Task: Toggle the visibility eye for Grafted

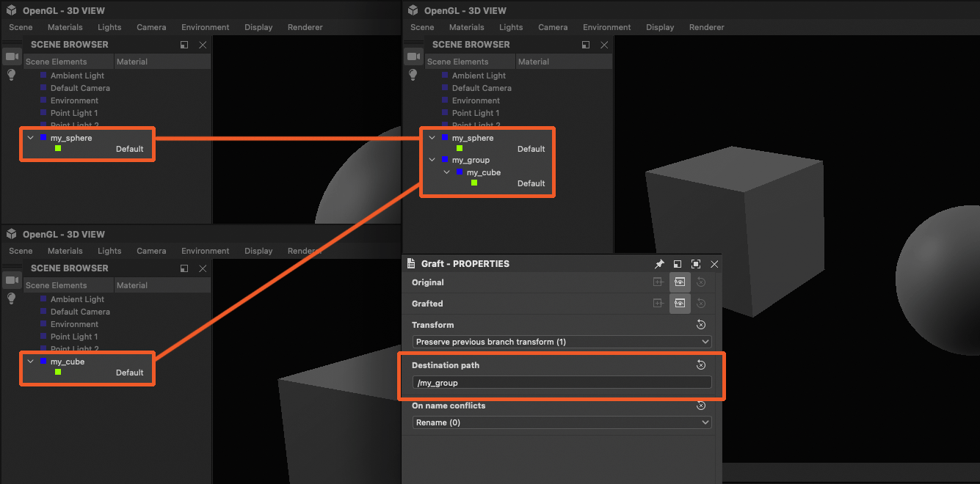Action: [x=679, y=303]
